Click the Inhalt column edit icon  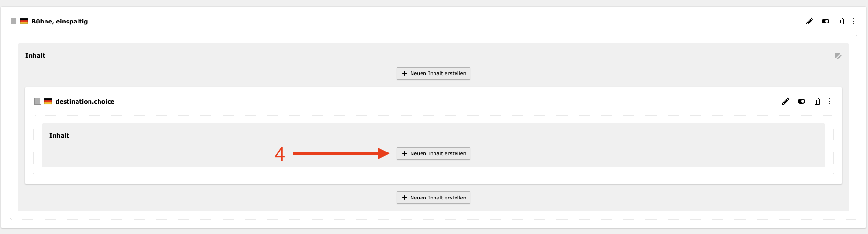[838, 56]
